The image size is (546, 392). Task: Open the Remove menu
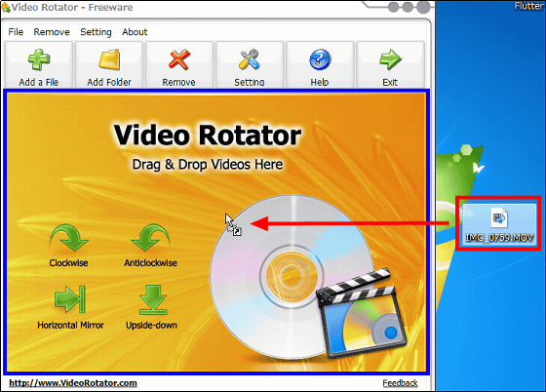52,32
